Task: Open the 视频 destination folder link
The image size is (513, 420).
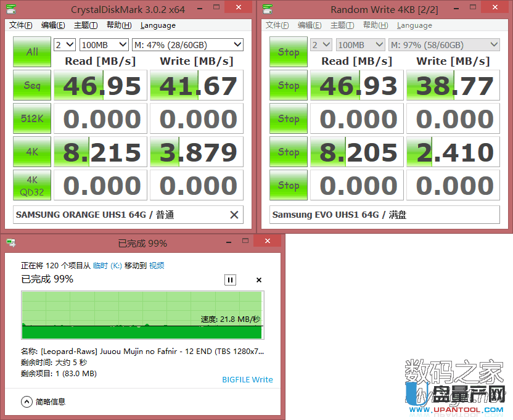Action: (x=157, y=265)
